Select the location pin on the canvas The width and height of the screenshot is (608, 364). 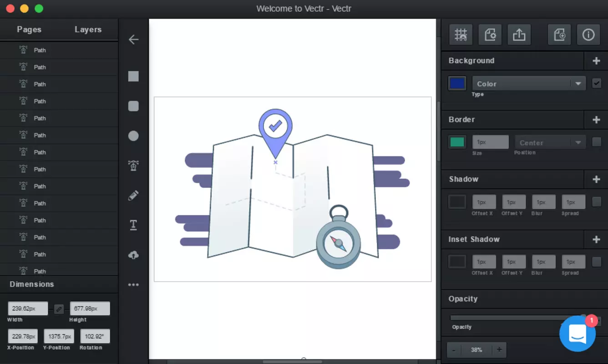(275, 133)
